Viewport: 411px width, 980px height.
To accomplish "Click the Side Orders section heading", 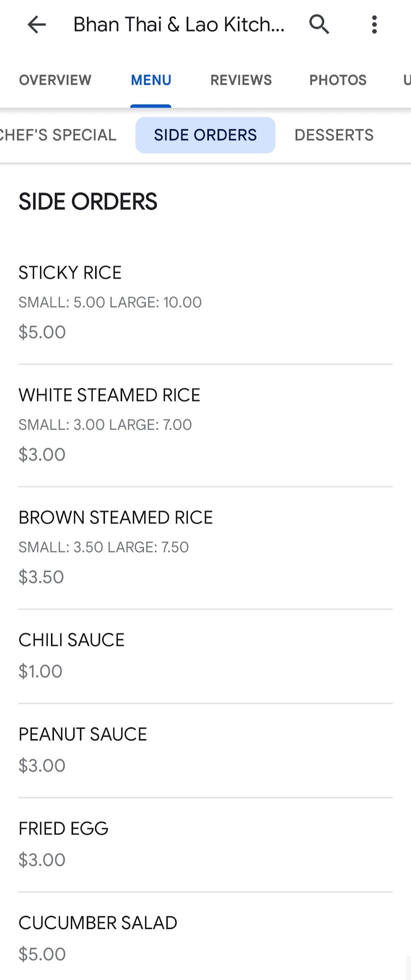I will (x=88, y=202).
